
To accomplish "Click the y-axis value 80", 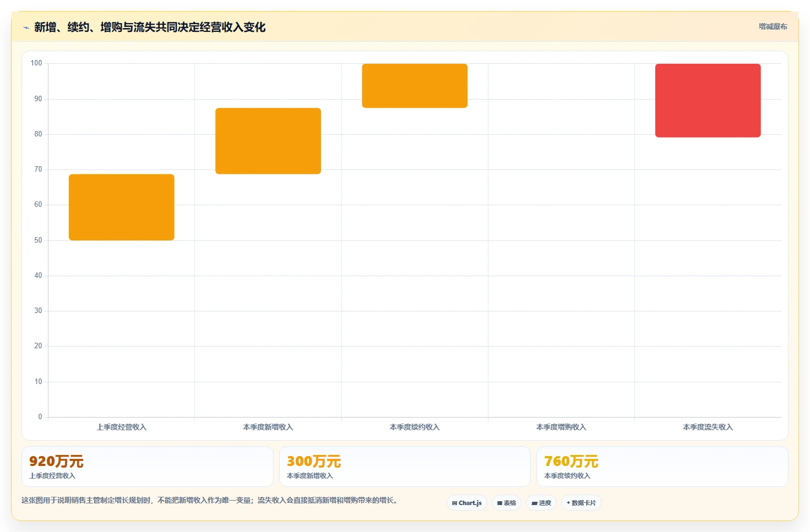I will (x=38, y=134).
